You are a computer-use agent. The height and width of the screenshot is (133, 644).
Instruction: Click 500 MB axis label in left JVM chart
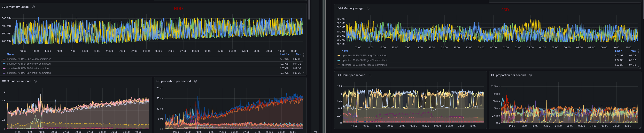6,18
